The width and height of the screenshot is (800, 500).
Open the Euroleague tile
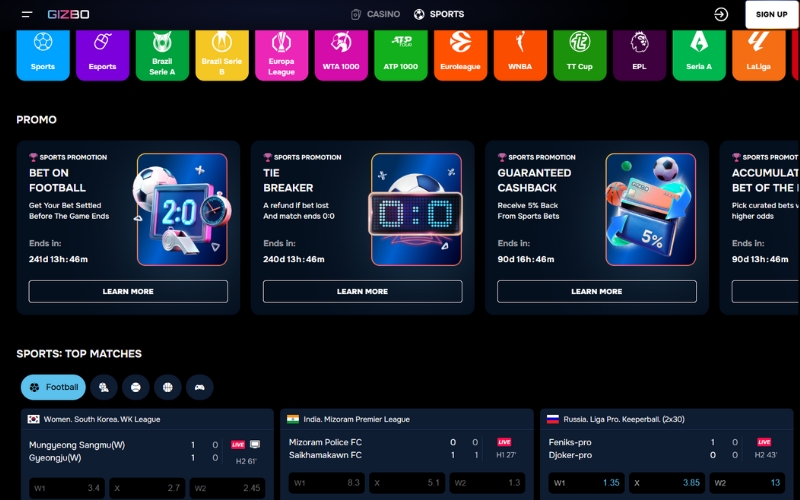pyautogui.click(x=460, y=55)
